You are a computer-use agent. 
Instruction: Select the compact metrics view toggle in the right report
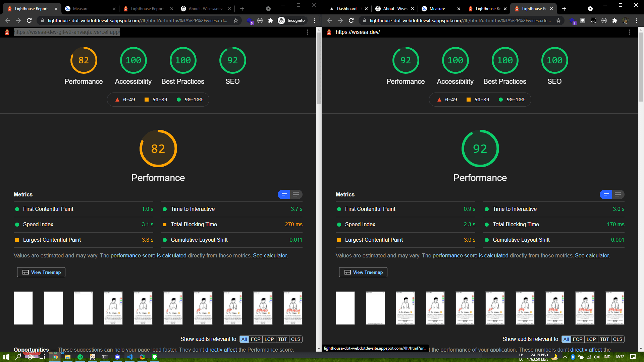point(606,194)
